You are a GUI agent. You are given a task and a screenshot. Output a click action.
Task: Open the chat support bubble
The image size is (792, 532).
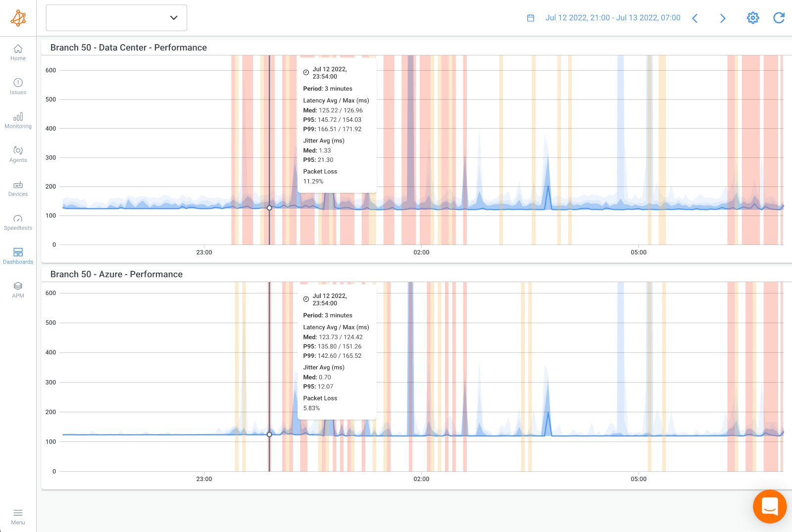(x=769, y=506)
